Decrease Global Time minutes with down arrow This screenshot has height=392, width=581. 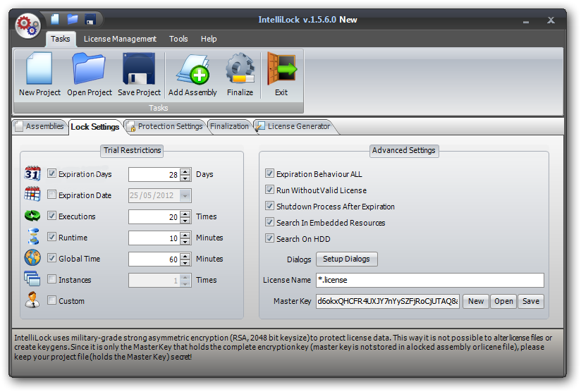tap(185, 262)
